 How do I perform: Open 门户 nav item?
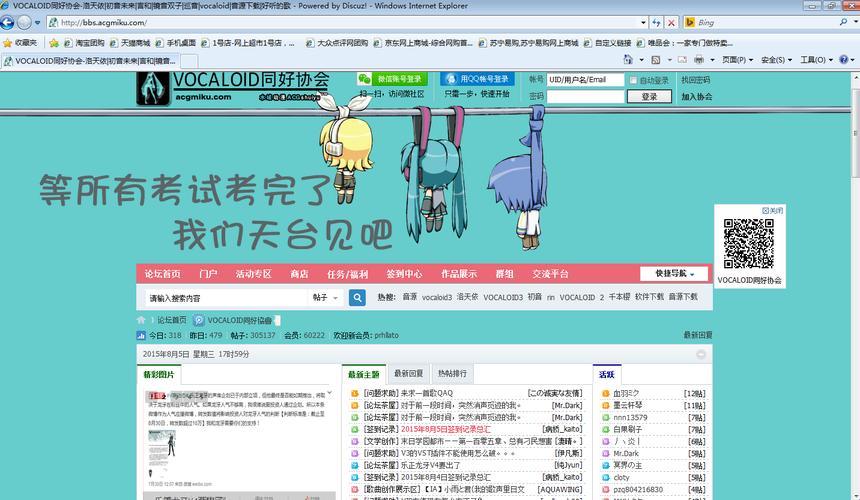[208, 274]
